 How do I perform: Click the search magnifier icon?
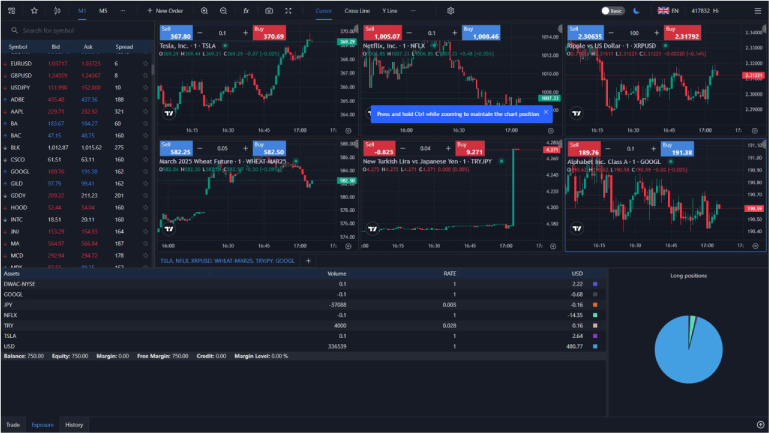click(15, 30)
